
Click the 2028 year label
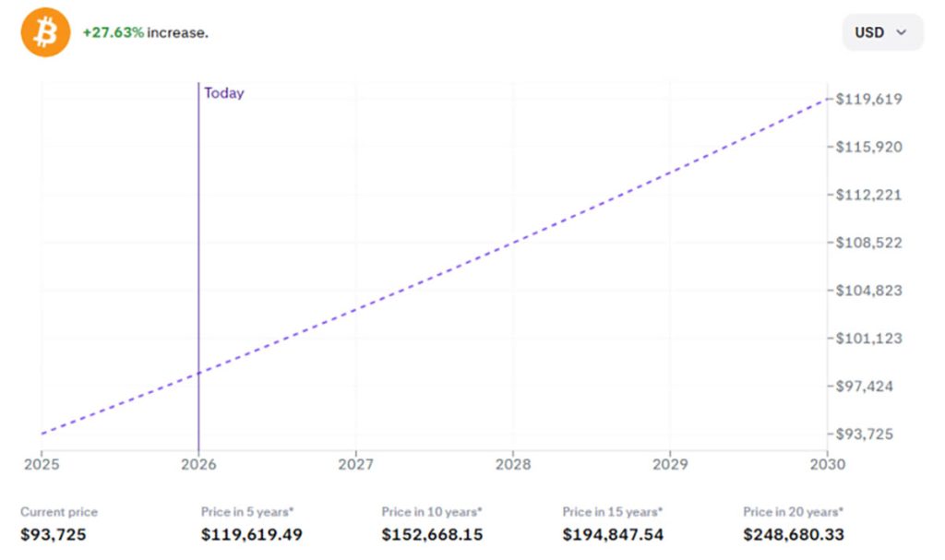[513, 464]
